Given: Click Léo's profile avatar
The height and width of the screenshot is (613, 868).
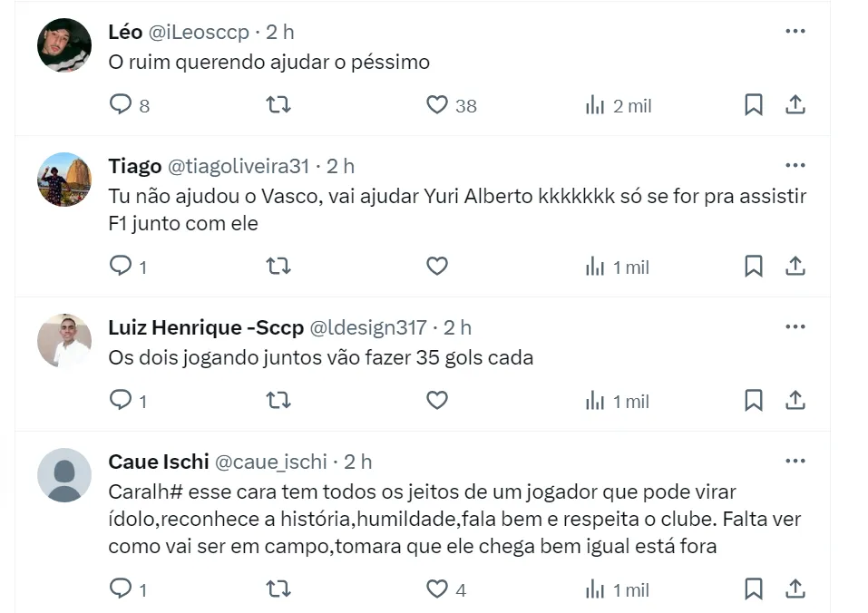Looking at the screenshot, I should (x=64, y=45).
